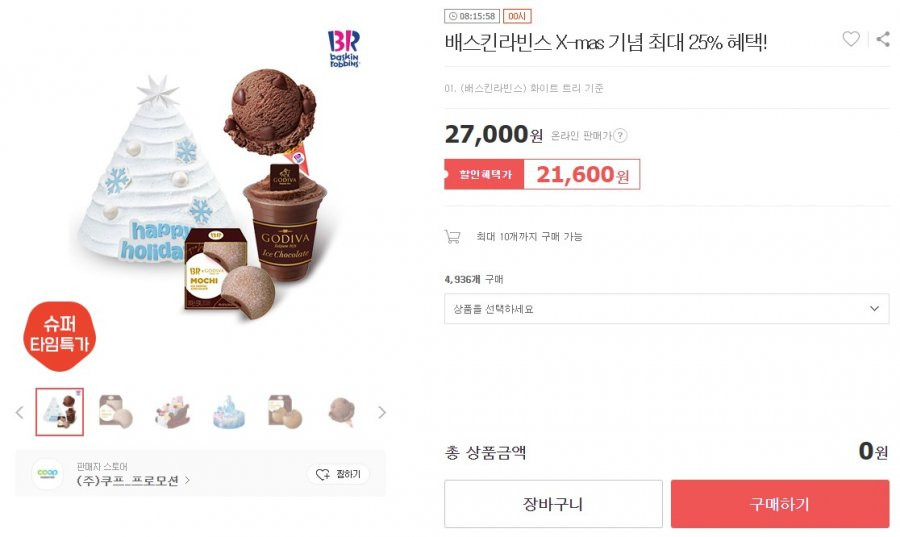Select the blue ice cake thumbnail

228,412
